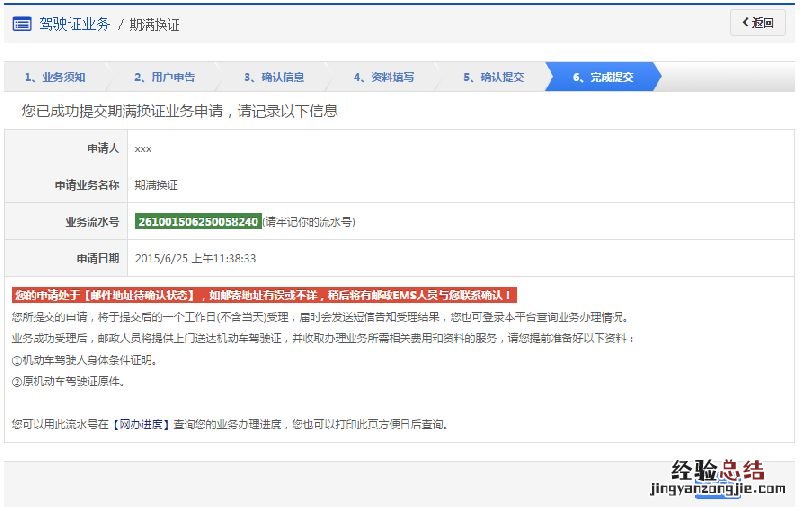
Task: Select step 2、用户申告
Action: click(x=164, y=77)
